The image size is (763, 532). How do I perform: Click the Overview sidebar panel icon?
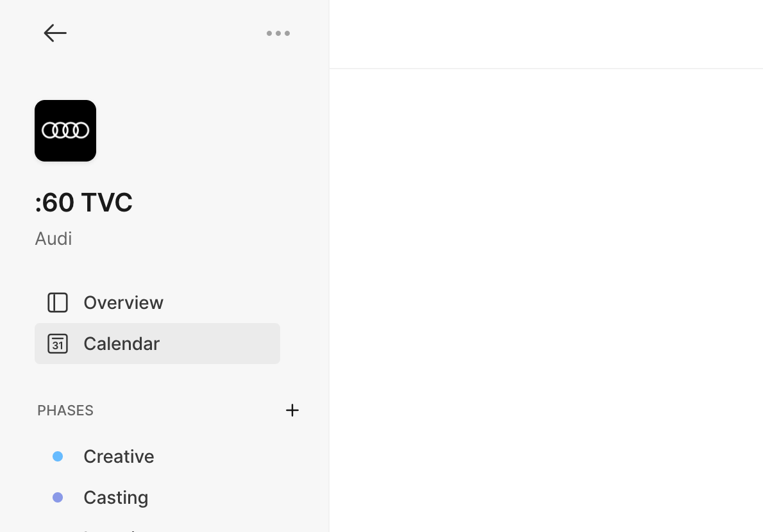(x=58, y=303)
